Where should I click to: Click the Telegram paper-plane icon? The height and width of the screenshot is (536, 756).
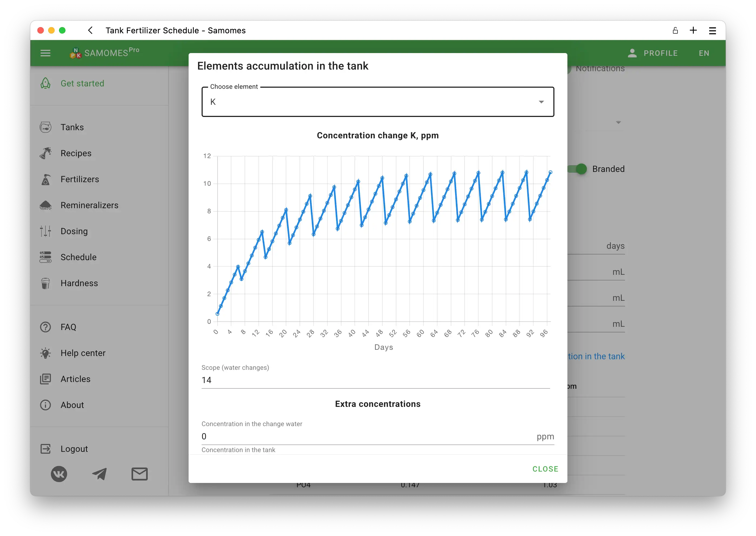(99, 474)
